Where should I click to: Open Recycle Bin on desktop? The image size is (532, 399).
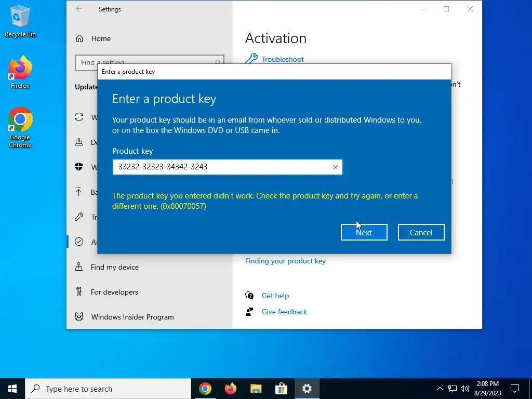click(20, 21)
